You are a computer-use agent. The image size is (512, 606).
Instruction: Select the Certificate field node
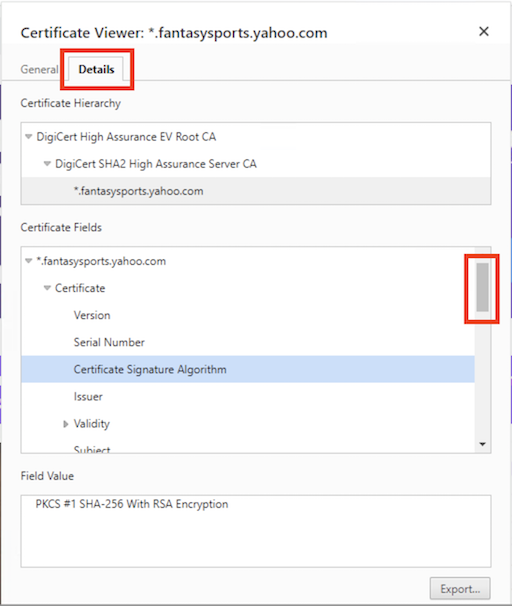click(248, 288)
